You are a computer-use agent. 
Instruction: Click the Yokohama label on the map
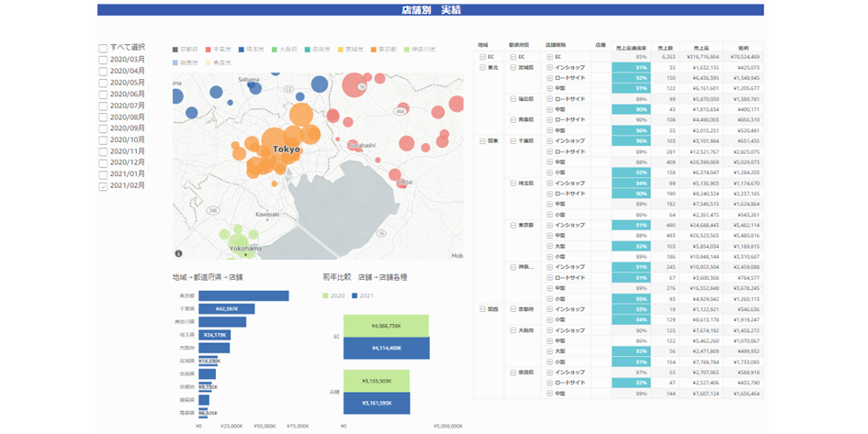coord(246,249)
